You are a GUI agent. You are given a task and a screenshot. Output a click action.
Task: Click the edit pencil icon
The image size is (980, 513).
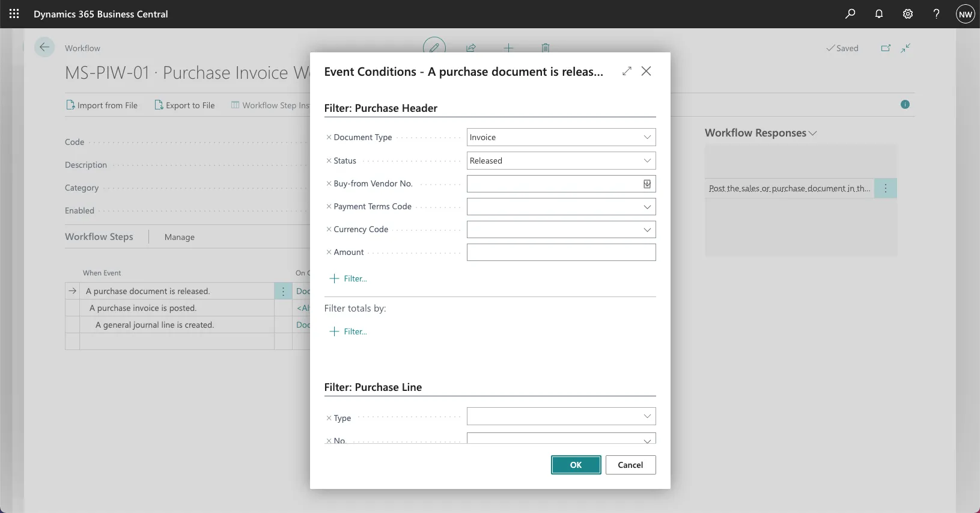(434, 47)
